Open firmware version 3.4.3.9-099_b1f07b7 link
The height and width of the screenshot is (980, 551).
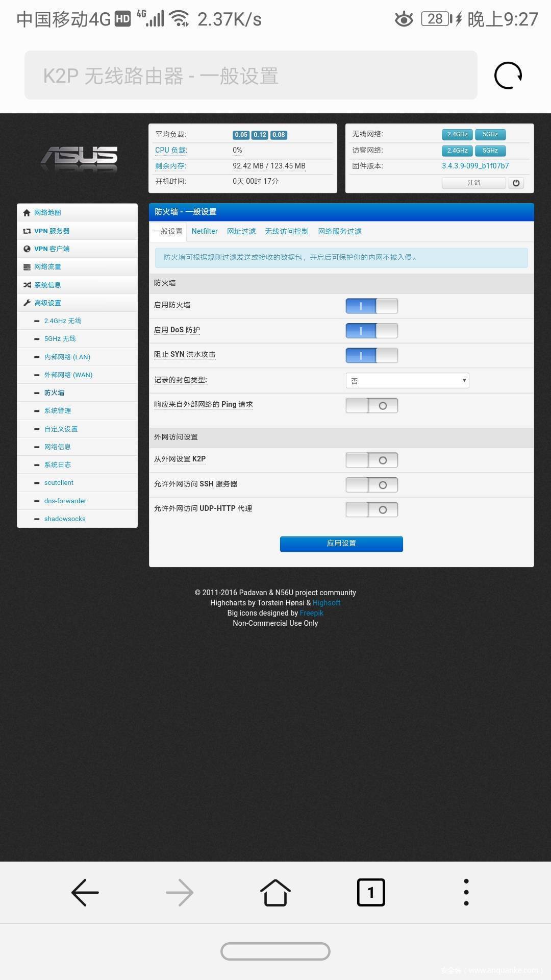coord(475,166)
